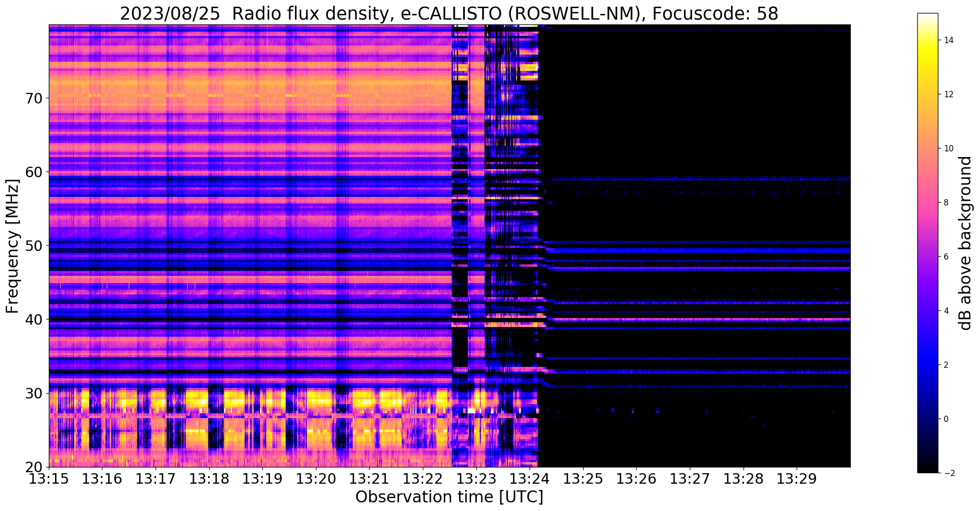Click the colorbar tick label 12
This screenshot has width=980, height=511.
pyautogui.click(x=948, y=94)
